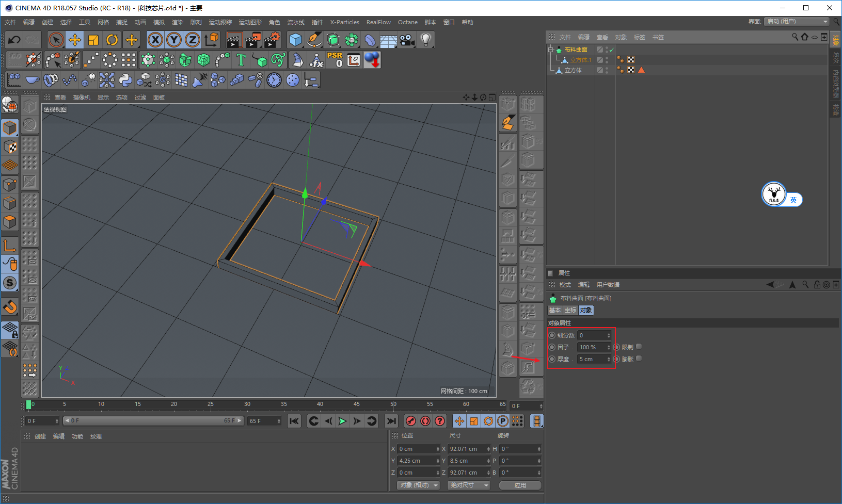Image resolution: width=842 pixels, height=504 pixels.
Task: Click the green timeline playhead marker
Action: (x=29, y=405)
